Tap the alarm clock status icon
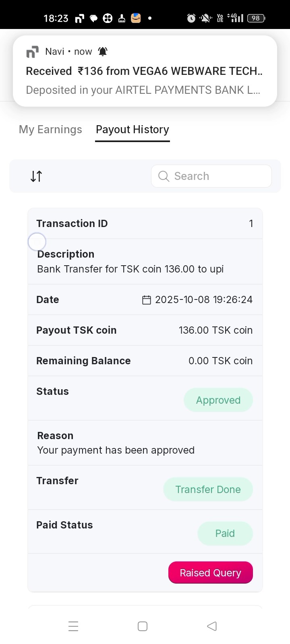 (x=191, y=18)
